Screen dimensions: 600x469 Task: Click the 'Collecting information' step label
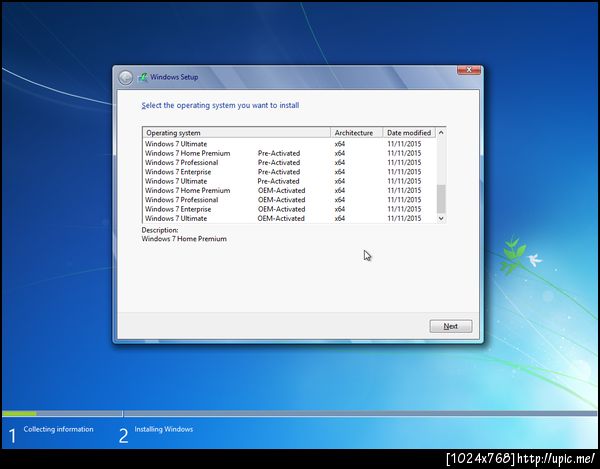[59, 430]
